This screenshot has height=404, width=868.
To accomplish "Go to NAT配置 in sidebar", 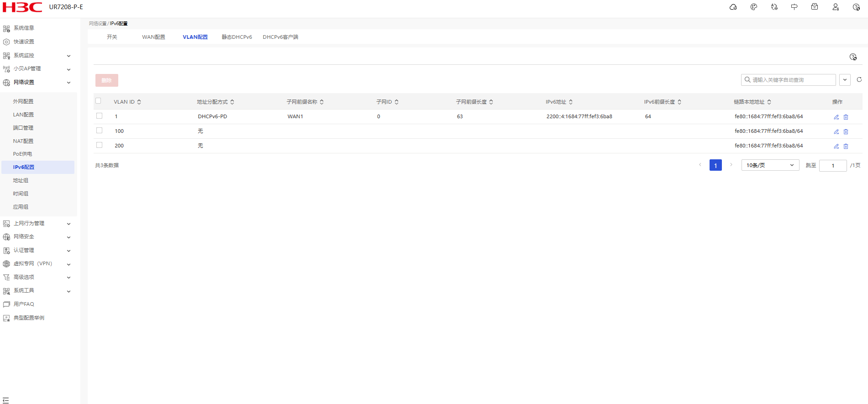I will (23, 141).
